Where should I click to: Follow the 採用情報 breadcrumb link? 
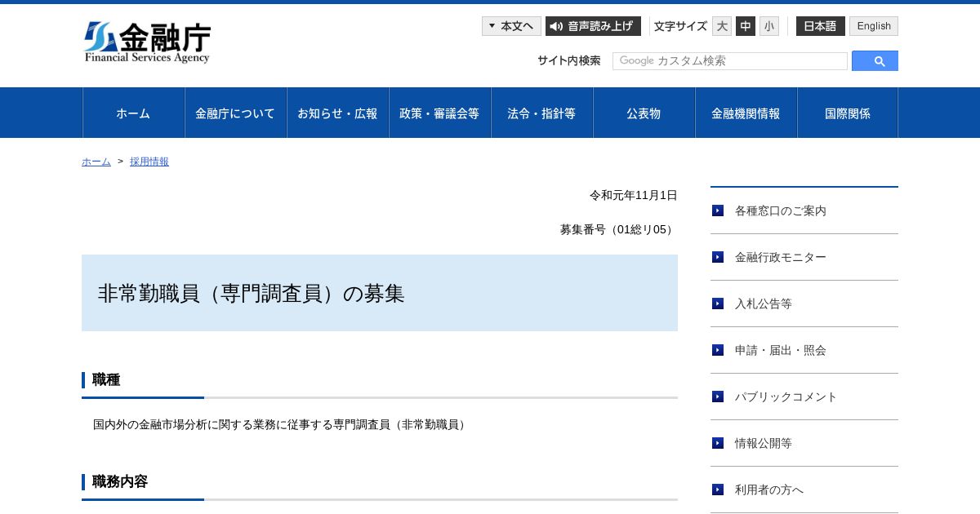[x=149, y=162]
